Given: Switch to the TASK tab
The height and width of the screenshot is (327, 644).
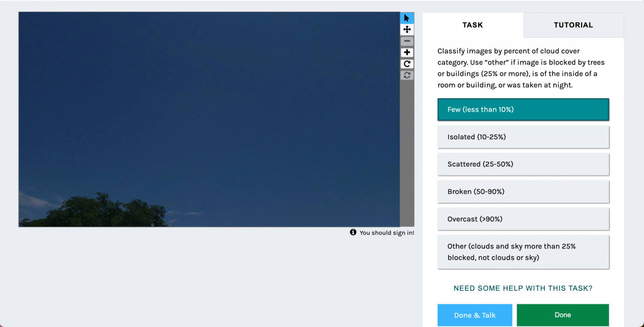Looking at the screenshot, I should (x=473, y=25).
